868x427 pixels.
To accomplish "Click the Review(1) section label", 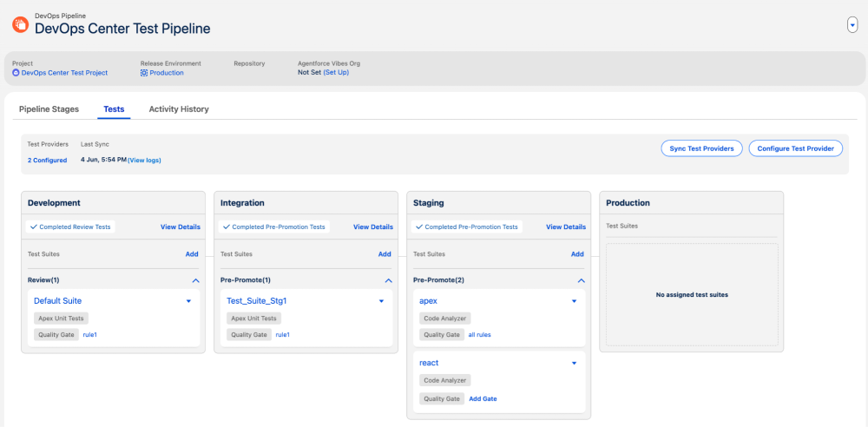I will [x=43, y=280].
